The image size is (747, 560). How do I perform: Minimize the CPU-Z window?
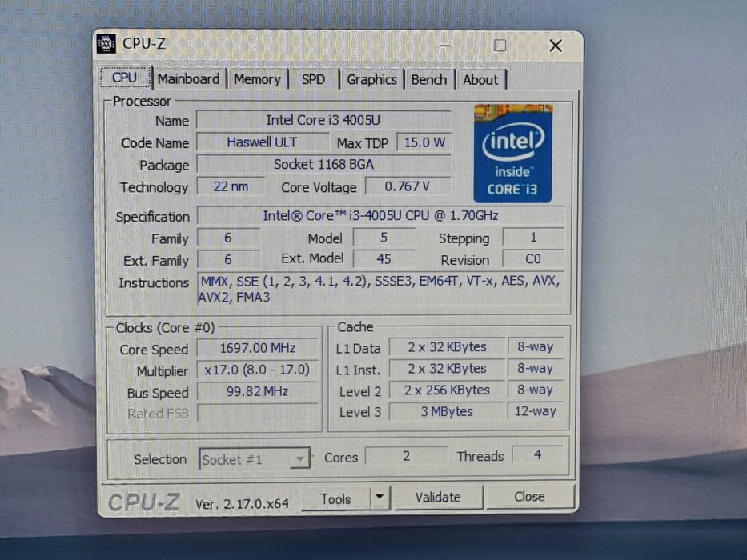tap(445, 46)
